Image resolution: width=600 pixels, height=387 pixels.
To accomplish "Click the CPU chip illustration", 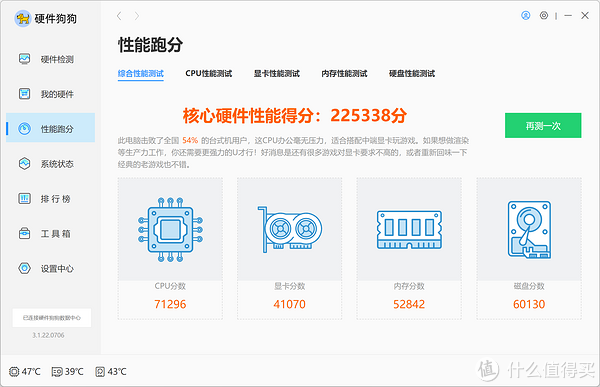I will click(170, 229).
